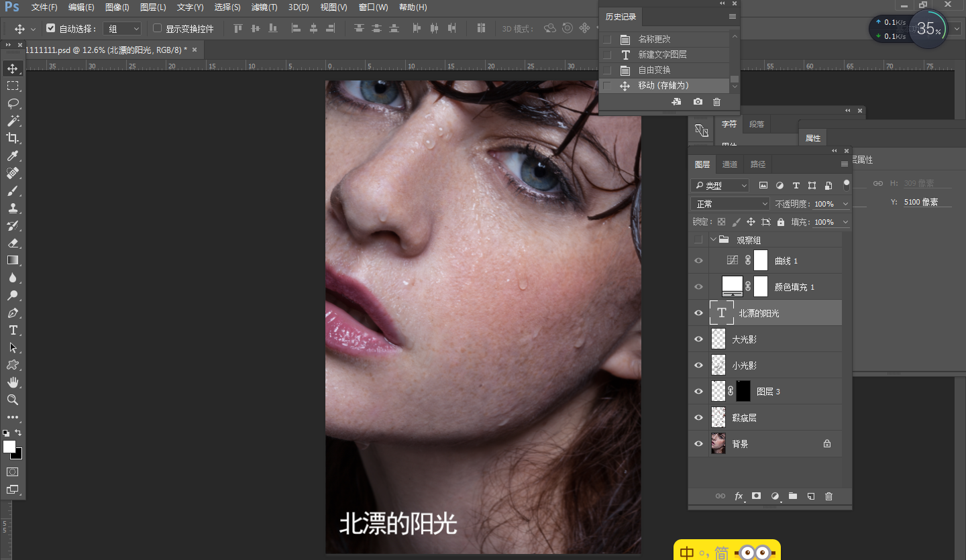This screenshot has height=560, width=966.
Task: Delete layer with trash icon in Layers panel
Action: (x=828, y=496)
